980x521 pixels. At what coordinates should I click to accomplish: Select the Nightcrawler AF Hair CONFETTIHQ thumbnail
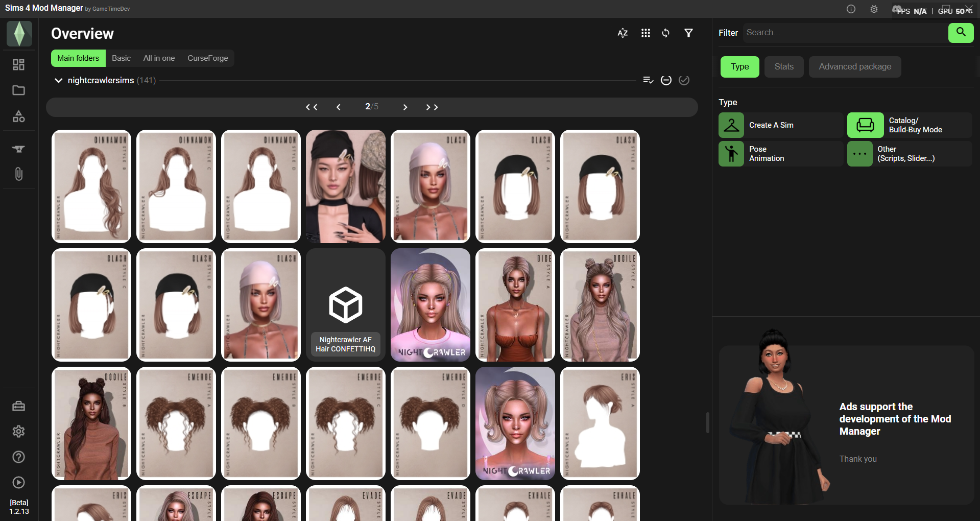(x=346, y=305)
